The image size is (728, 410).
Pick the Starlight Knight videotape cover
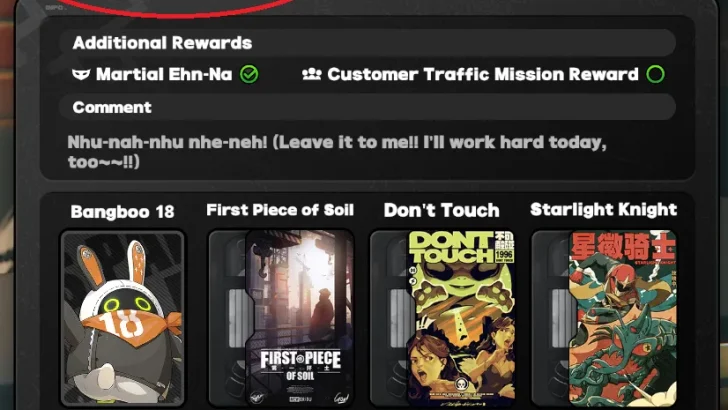coord(623,319)
